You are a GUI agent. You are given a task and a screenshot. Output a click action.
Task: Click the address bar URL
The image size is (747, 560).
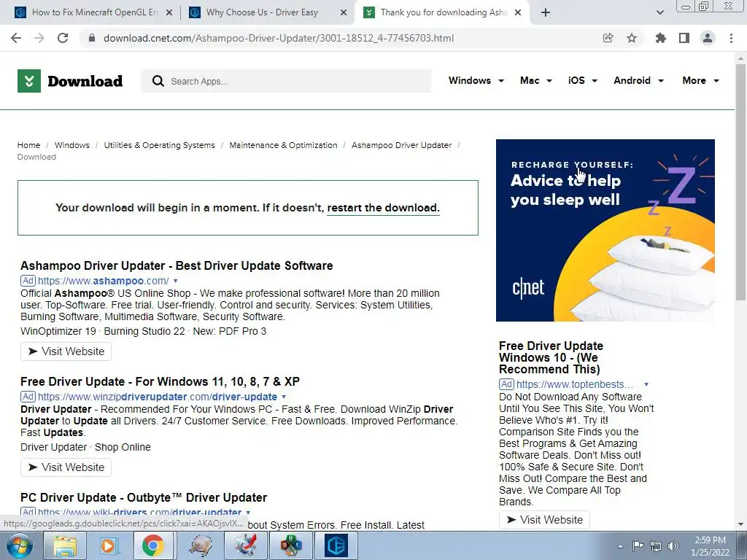[x=279, y=38]
